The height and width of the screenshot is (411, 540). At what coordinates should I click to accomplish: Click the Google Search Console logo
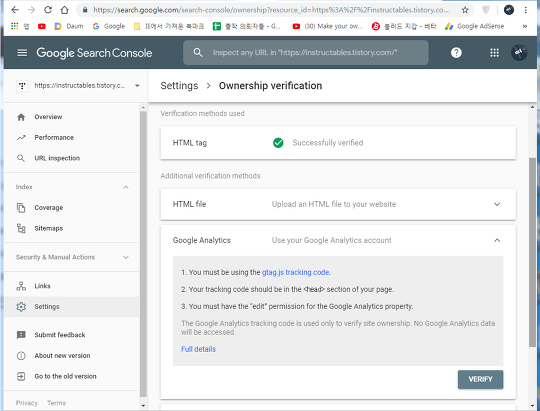[94, 53]
